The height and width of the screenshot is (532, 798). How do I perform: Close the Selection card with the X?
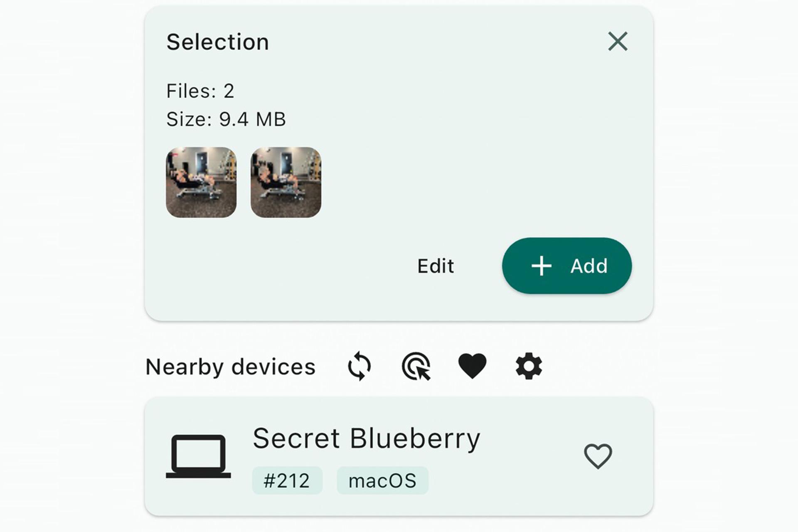[618, 42]
